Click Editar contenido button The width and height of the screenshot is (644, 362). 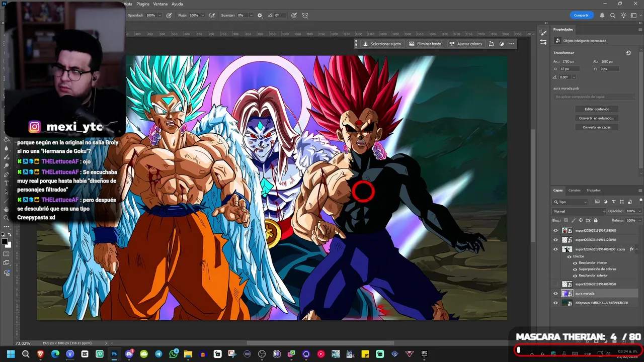pos(597,109)
